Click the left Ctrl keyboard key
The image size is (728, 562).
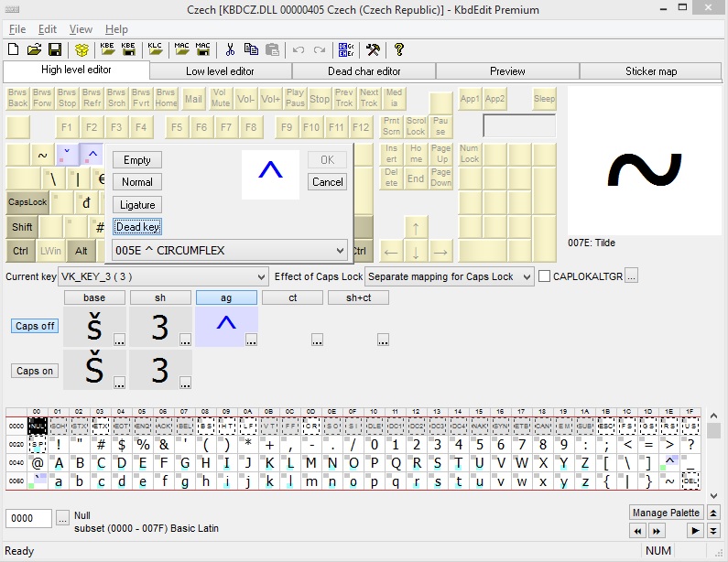(20, 251)
